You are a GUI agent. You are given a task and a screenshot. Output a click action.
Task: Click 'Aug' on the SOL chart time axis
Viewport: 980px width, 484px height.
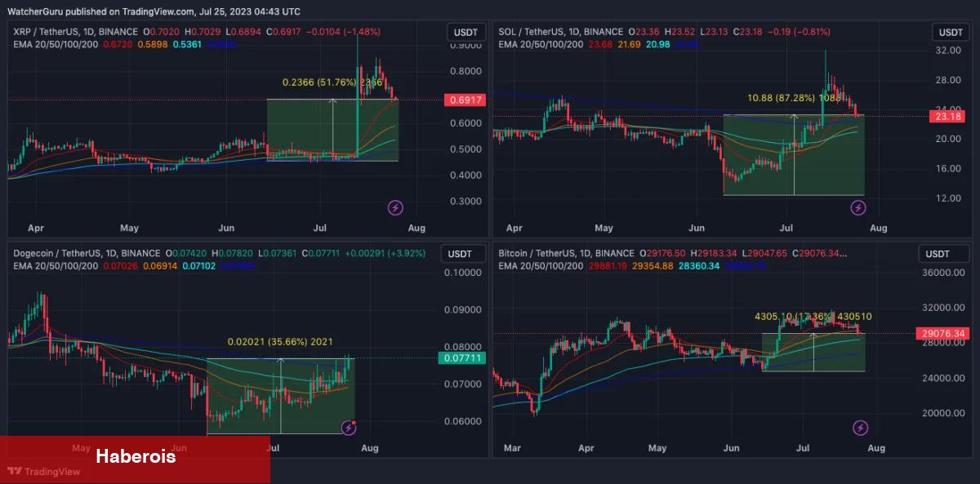click(877, 228)
